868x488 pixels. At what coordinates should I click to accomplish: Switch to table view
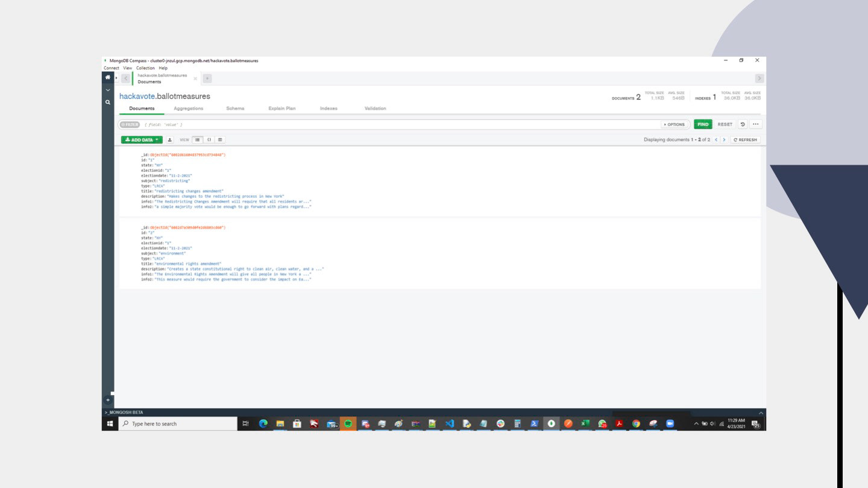221,139
